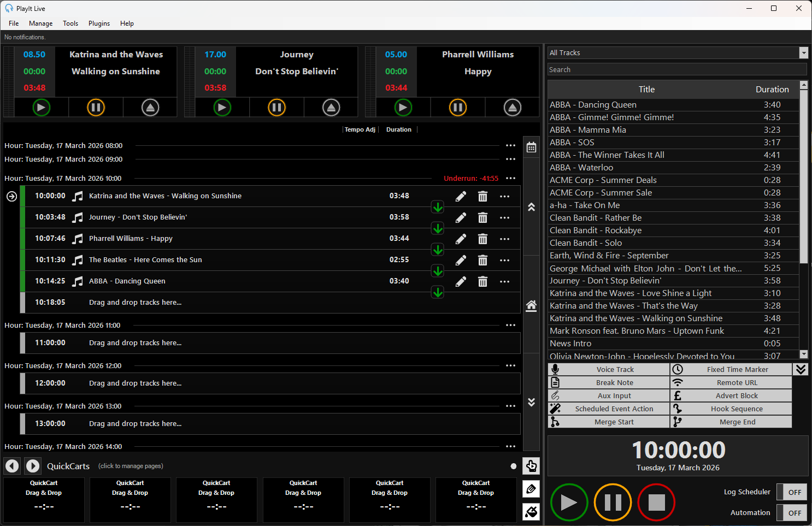Eject the Katrina and the Waves deck
The image size is (812, 526).
point(150,108)
